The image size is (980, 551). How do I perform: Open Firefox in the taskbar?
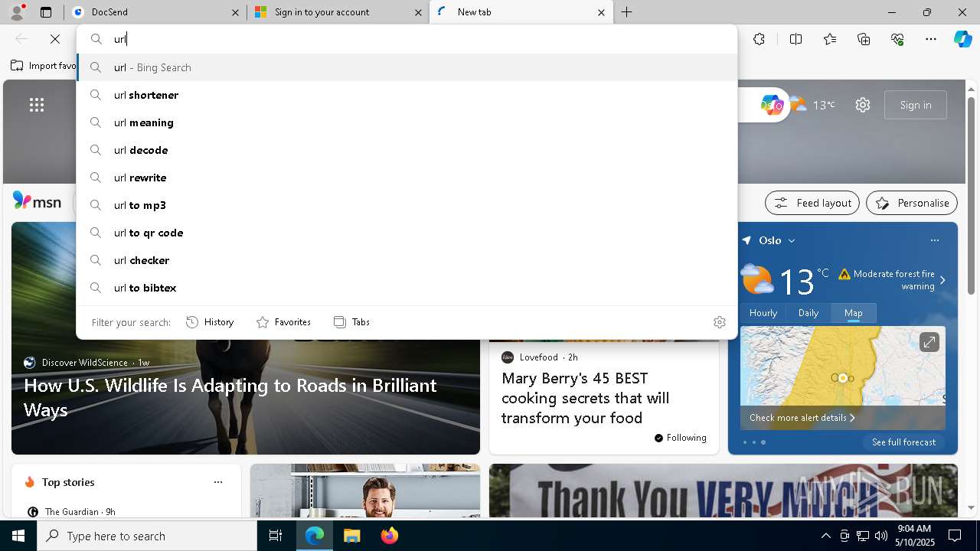pyautogui.click(x=389, y=536)
